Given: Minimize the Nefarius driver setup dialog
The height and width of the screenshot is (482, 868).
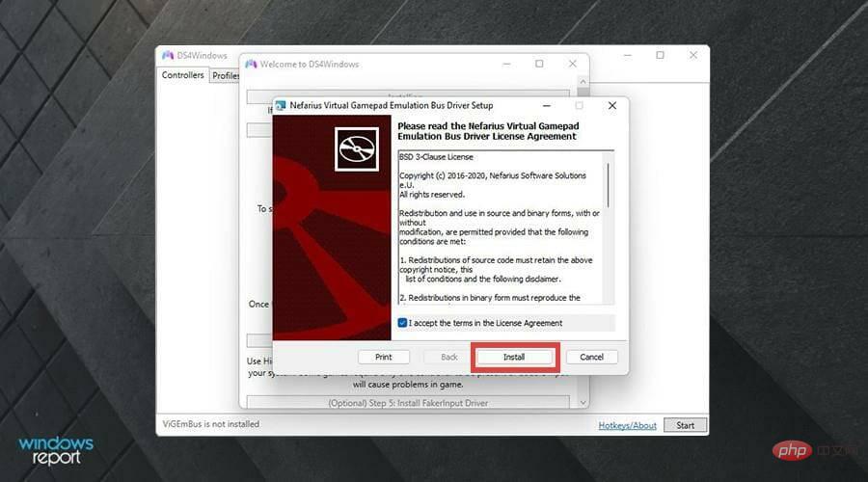Looking at the screenshot, I should pos(546,105).
